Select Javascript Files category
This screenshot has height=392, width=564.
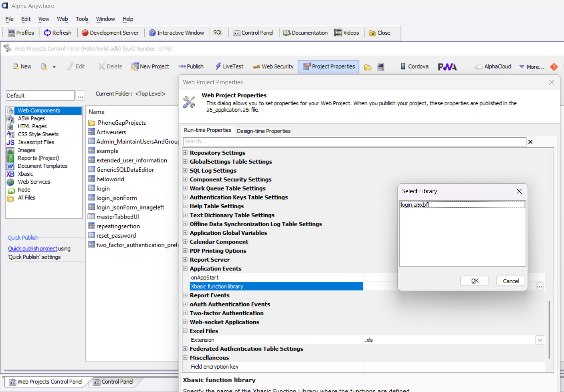point(36,142)
